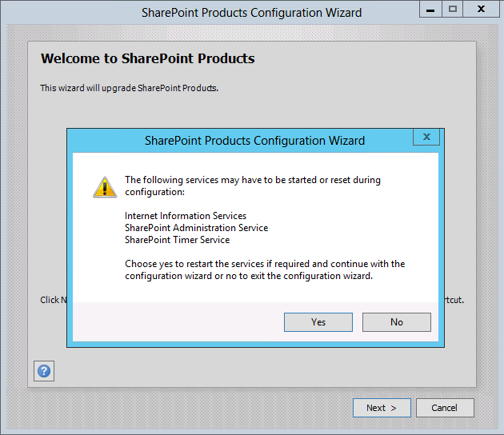Open help via blue question mark icon
Viewport: 504px width, 435px height.
click(44, 371)
